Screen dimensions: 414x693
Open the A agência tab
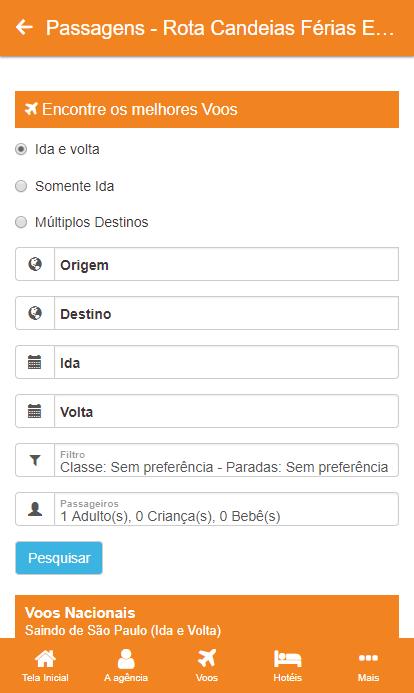[x=126, y=666]
